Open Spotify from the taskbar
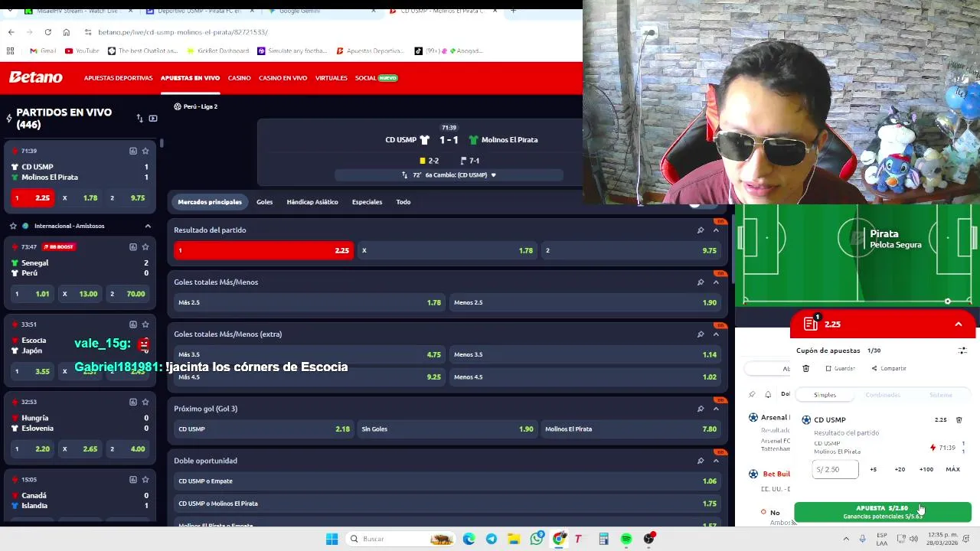Image resolution: width=980 pixels, height=551 pixels. click(x=626, y=539)
